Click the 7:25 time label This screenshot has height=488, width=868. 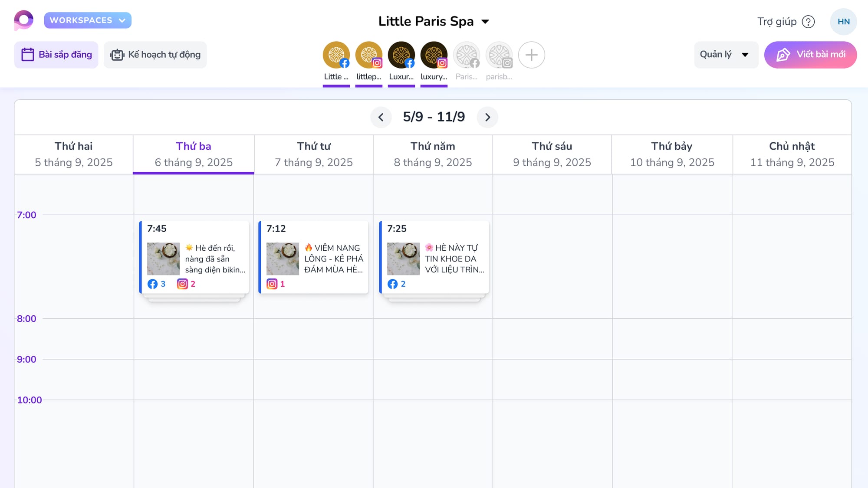click(x=397, y=229)
